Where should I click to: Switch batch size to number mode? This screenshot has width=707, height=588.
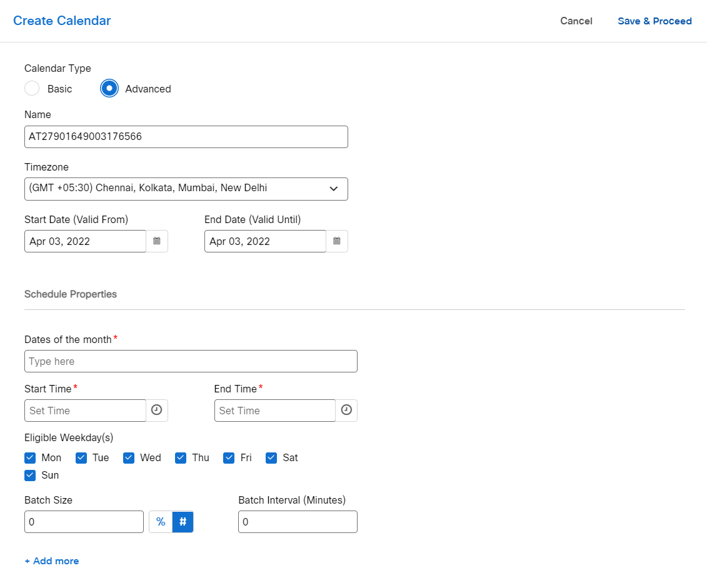click(x=183, y=522)
